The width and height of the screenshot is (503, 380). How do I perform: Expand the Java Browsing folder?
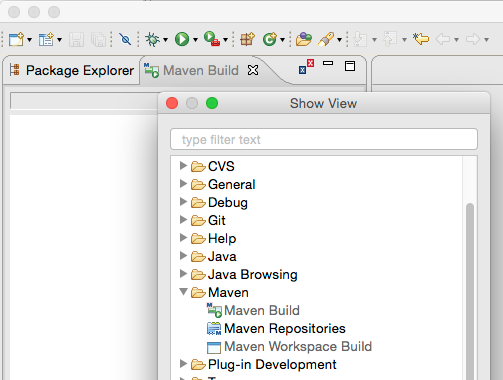183,273
